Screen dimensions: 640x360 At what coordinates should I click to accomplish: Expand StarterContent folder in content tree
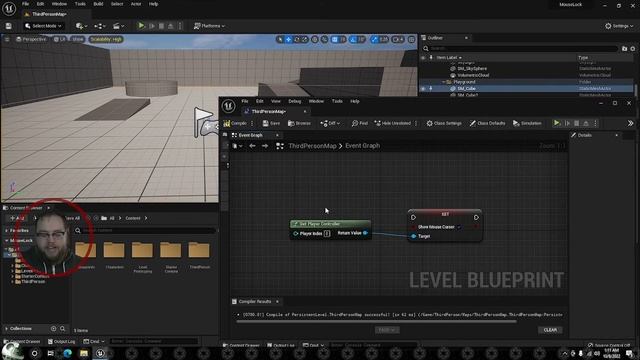13,276
